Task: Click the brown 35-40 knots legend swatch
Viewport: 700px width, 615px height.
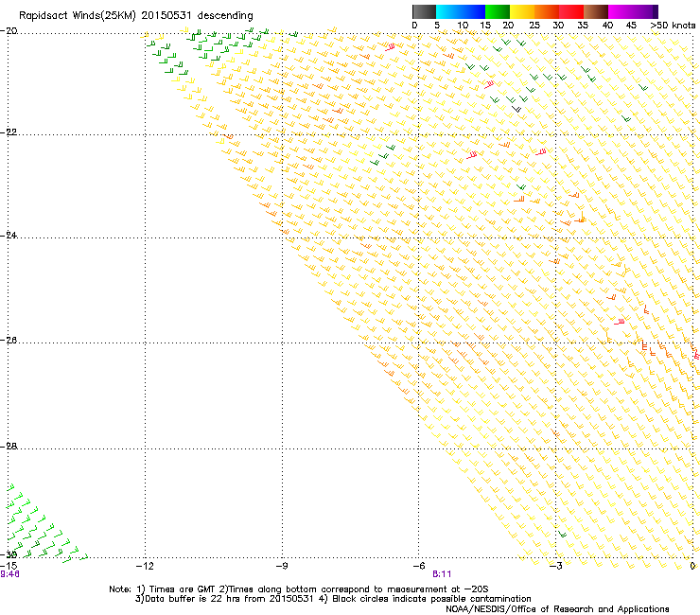Action: tap(596, 11)
